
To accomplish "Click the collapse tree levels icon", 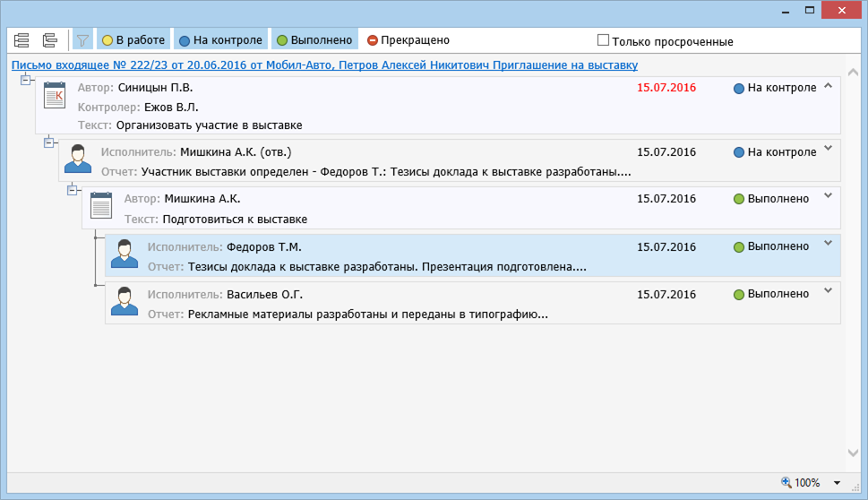I will tap(50, 40).
